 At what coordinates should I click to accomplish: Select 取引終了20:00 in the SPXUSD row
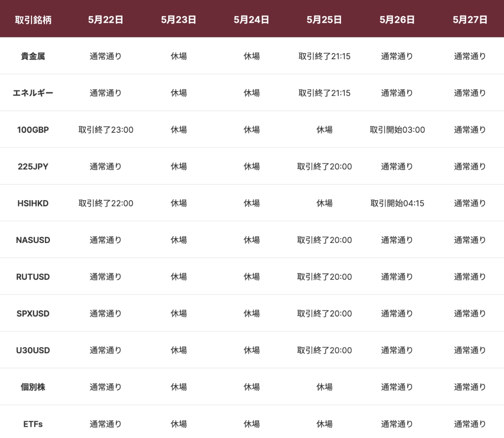[x=324, y=314]
